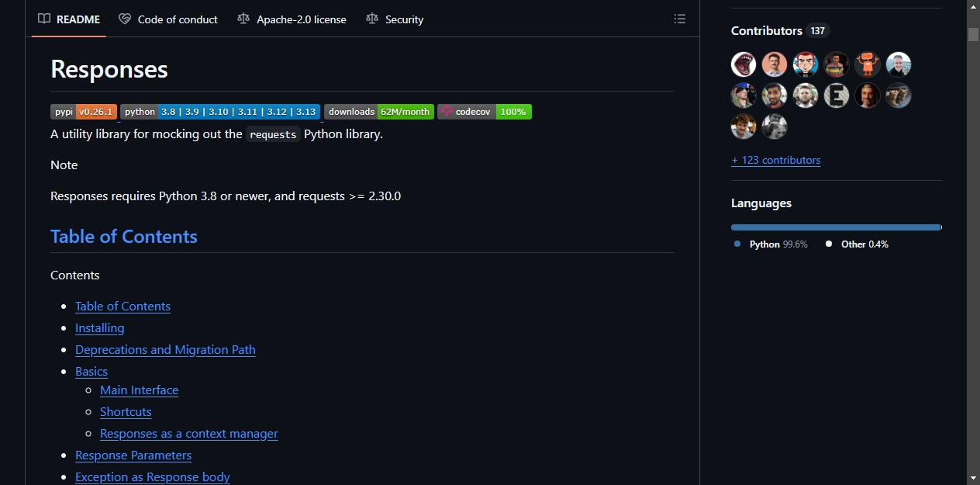Click the scale icon beside Apache-2.0 license
The height and width of the screenshot is (485, 980).
(243, 19)
